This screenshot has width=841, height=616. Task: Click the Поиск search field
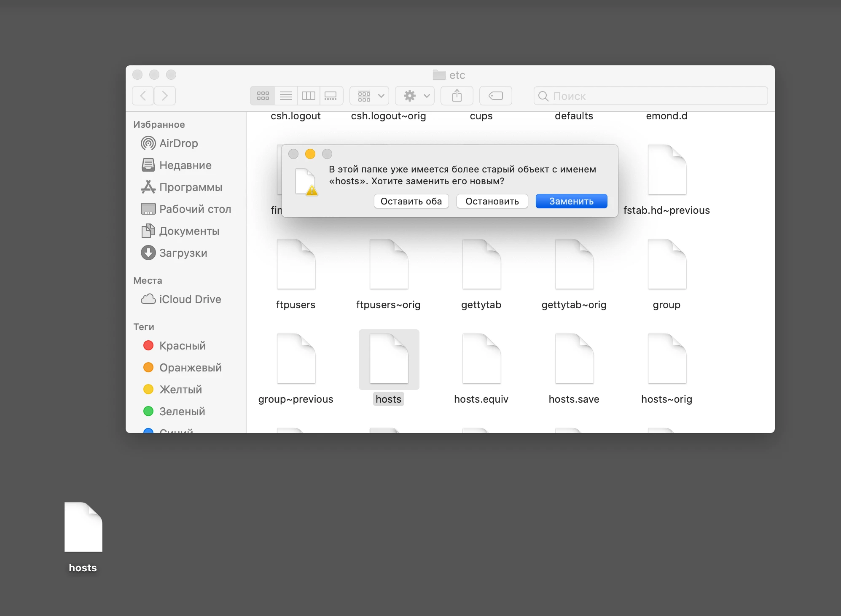[651, 96]
